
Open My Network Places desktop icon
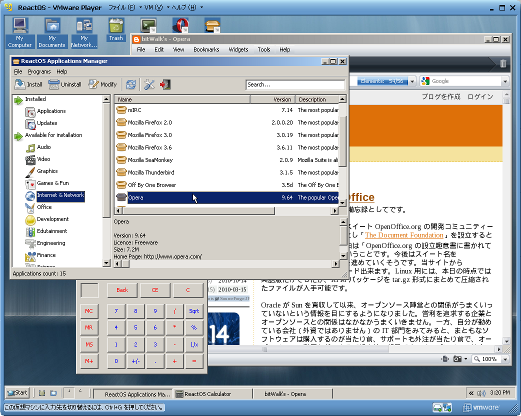pyautogui.click(x=84, y=32)
